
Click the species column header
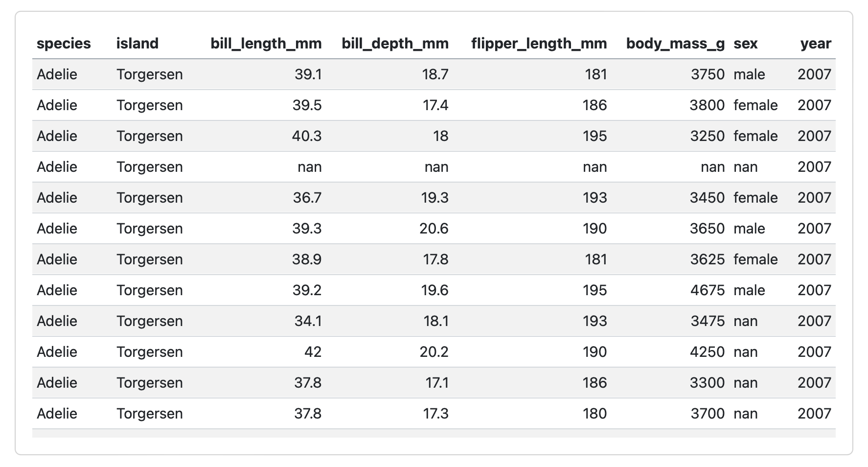(x=64, y=44)
